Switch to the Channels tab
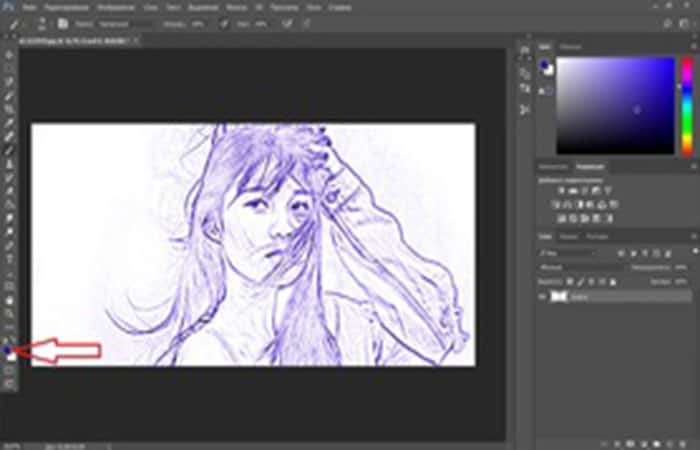Image resolution: width=700 pixels, height=450 pixels. (569, 237)
